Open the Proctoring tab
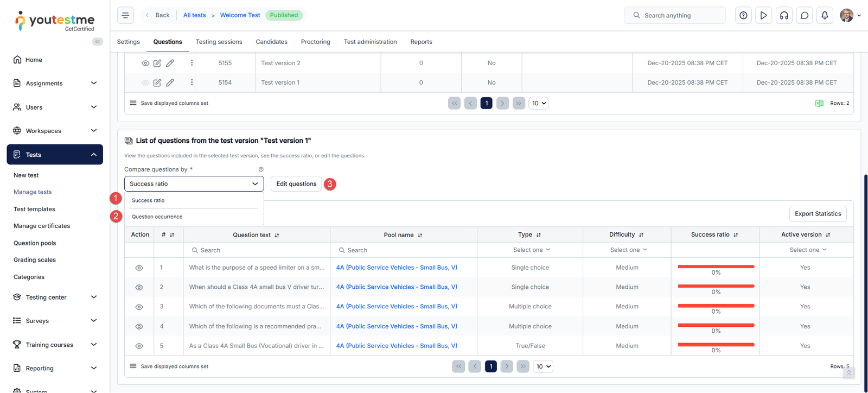Viewport: 868px width, 393px height. click(x=315, y=42)
